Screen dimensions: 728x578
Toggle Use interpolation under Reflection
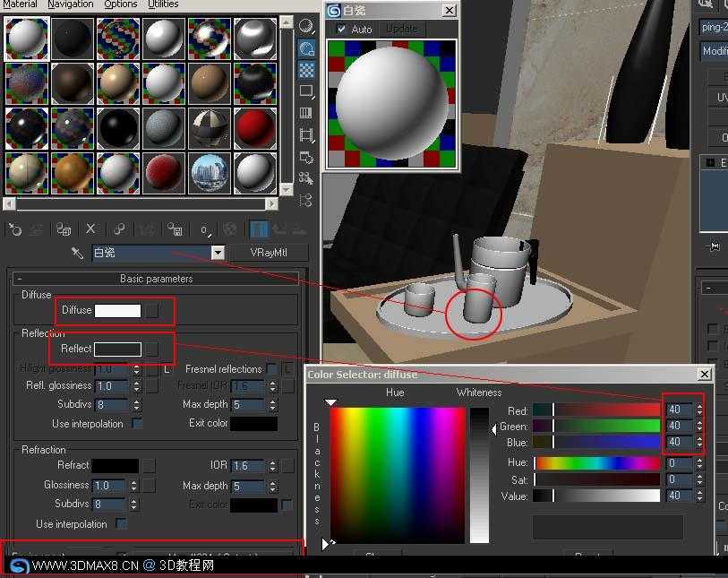point(137,424)
